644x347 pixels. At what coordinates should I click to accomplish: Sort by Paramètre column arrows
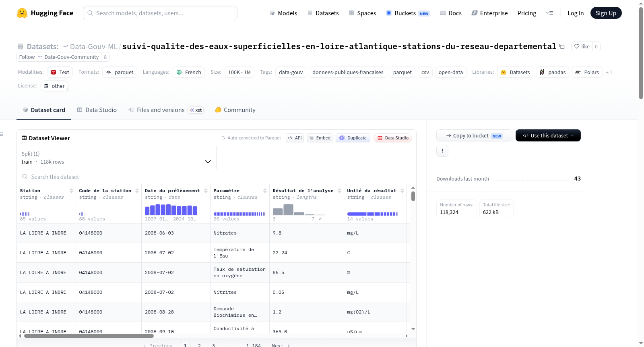265,191
